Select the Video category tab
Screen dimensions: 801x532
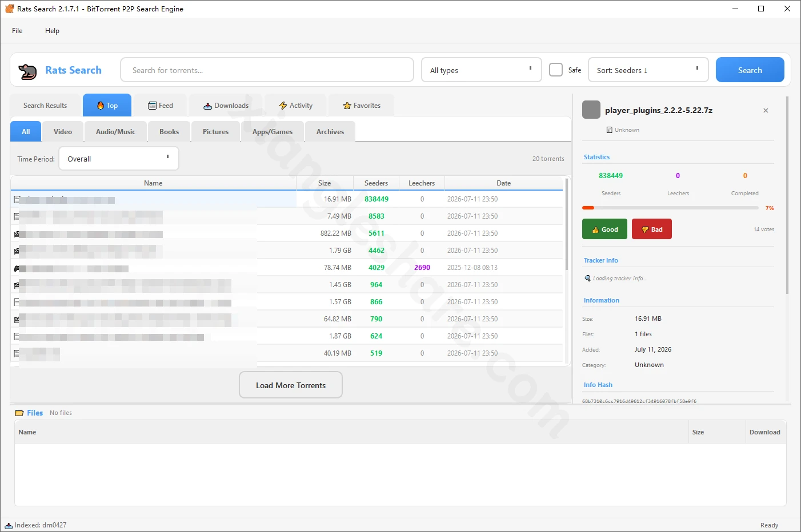click(x=63, y=131)
